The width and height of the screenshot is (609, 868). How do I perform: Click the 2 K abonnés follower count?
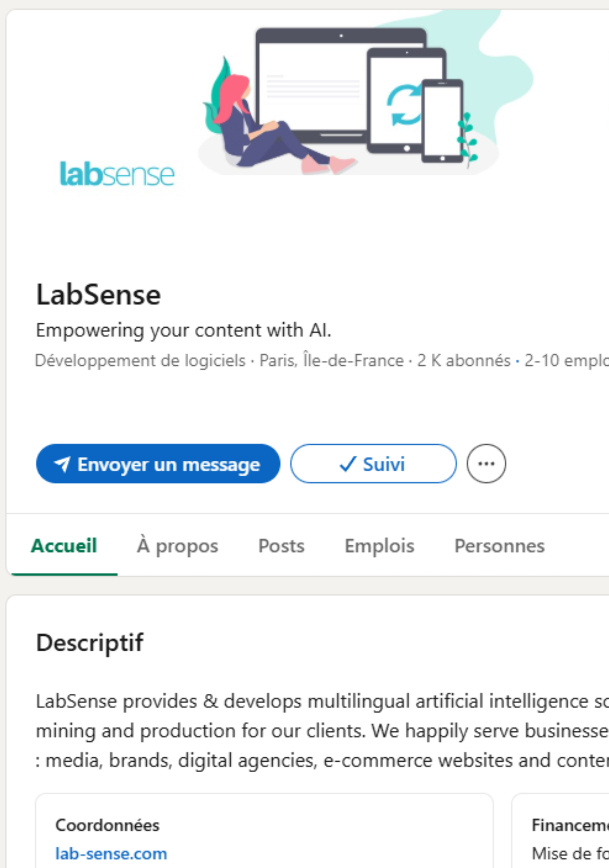(464, 361)
